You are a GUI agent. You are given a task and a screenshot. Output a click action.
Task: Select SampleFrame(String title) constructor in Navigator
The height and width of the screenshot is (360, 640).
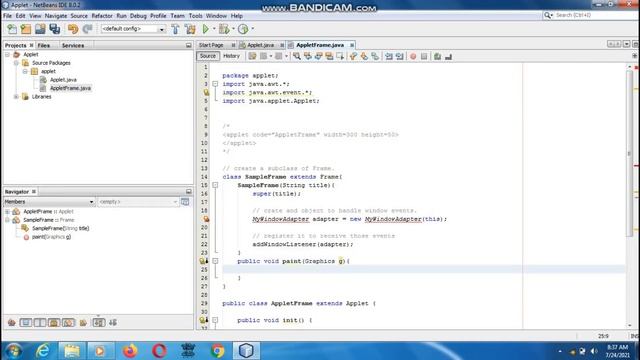(60, 228)
